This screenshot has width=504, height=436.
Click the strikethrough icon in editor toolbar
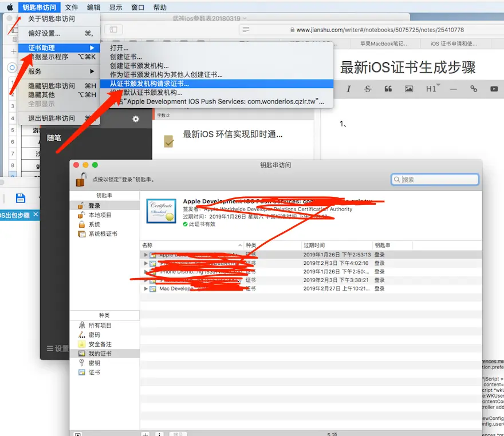pyautogui.click(x=368, y=89)
